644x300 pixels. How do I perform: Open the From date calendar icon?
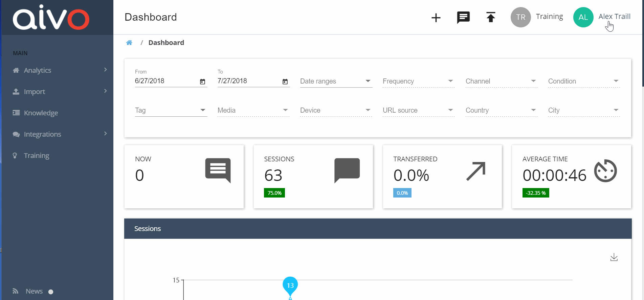(x=202, y=82)
